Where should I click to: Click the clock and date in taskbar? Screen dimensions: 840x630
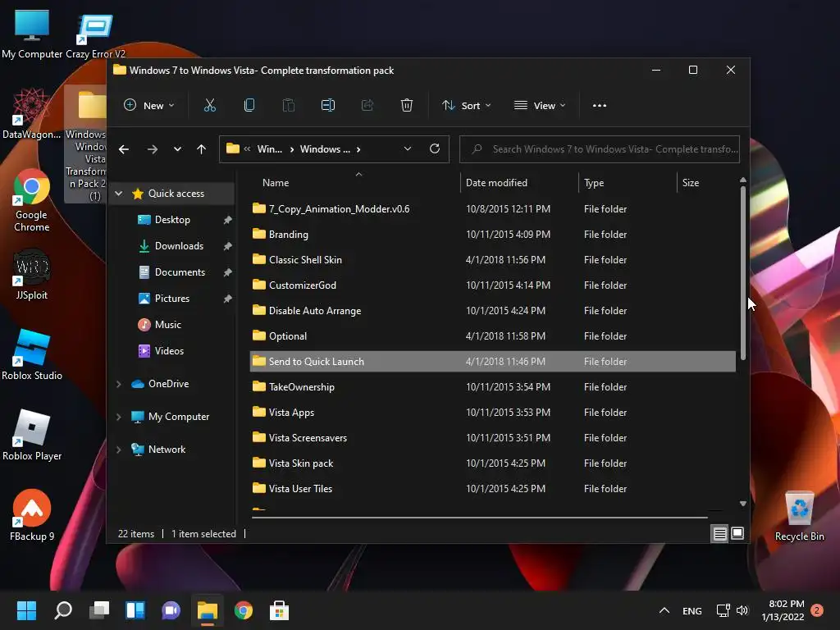783,610
